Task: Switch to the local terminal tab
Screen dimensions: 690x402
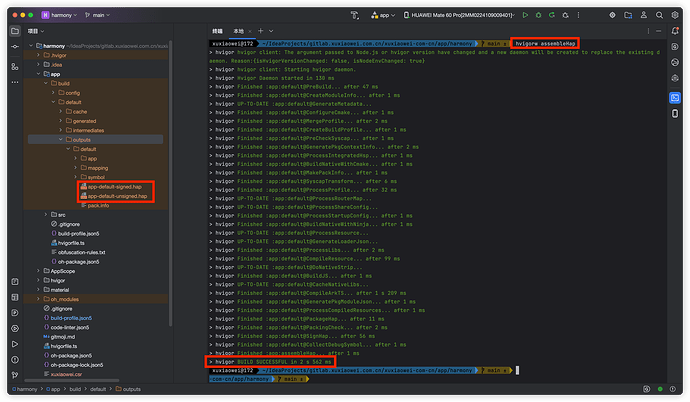Action: point(239,31)
